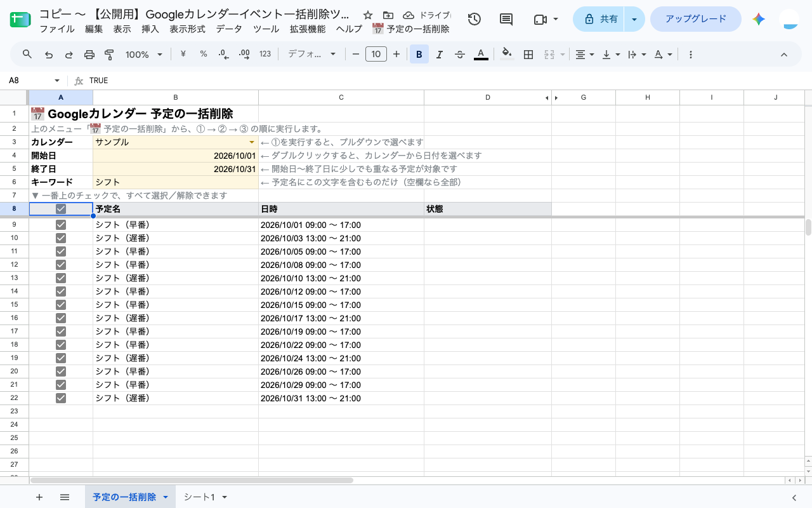Open Gemini sparkle assistant
Viewport: 812px width, 508px height.
tap(759, 20)
